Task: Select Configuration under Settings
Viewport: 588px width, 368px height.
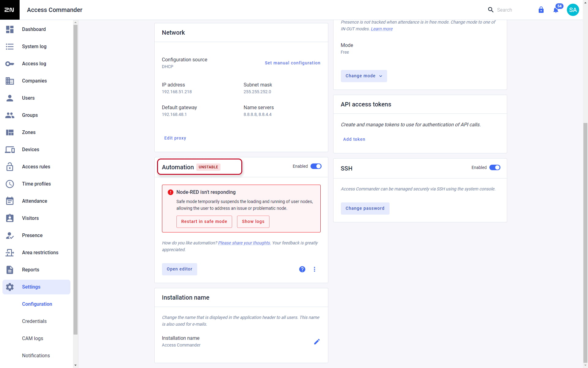Action: 37,304
